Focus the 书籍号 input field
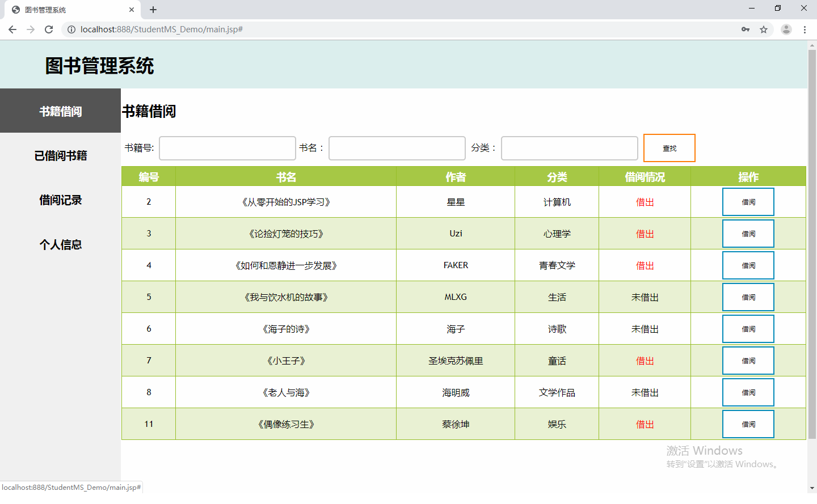 tap(228, 148)
